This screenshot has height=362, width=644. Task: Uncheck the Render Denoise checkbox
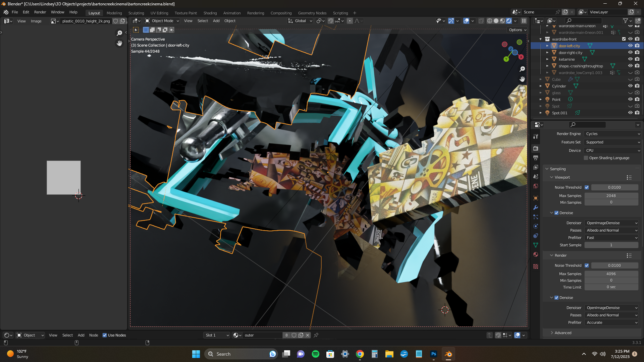(x=556, y=298)
